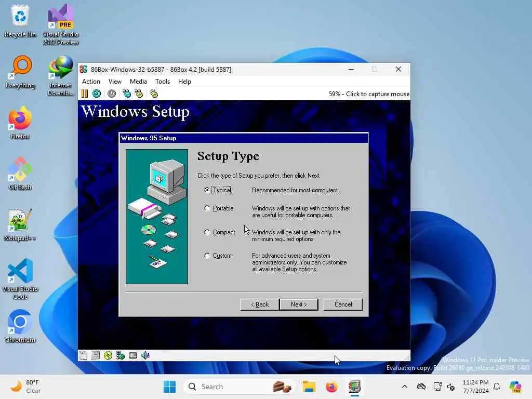The width and height of the screenshot is (532, 399).
Task: Select the Chromium desktop icon
Action: point(20,326)
